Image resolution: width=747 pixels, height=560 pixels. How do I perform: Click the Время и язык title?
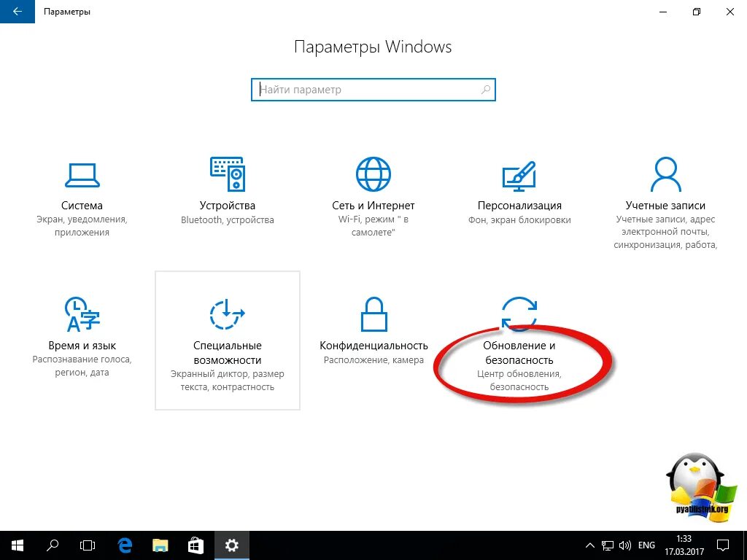click(82, 345)
